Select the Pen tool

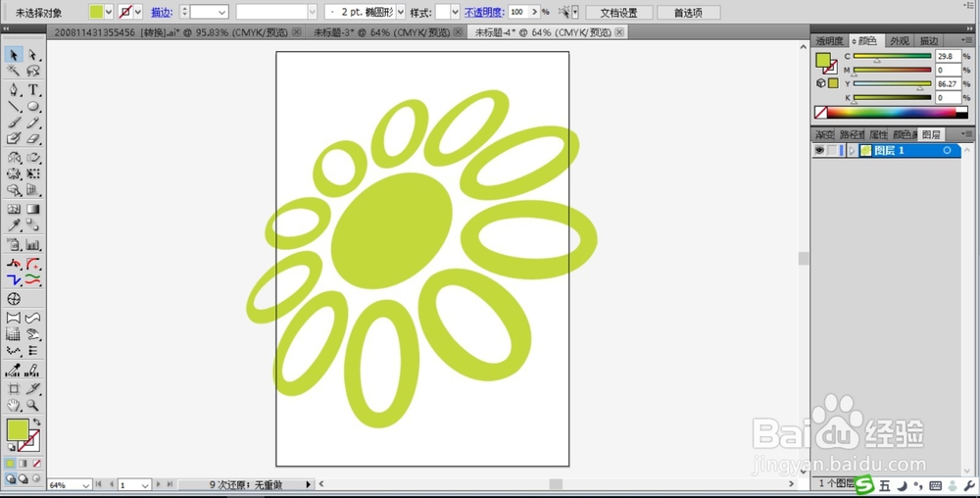[x=14, y=89]
